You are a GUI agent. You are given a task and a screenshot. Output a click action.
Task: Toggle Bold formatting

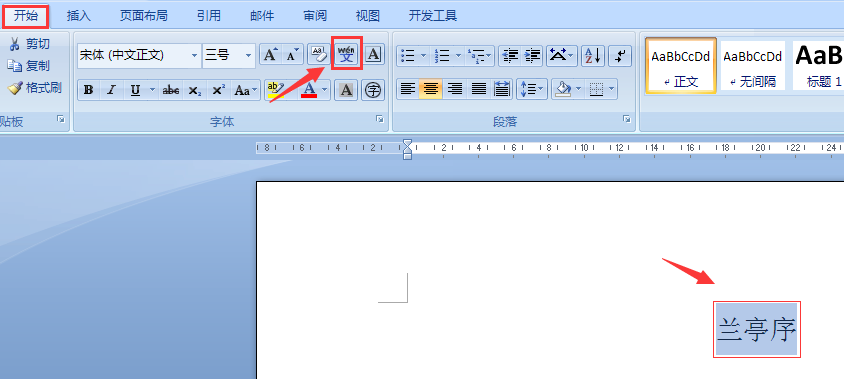tap(89, 90)
